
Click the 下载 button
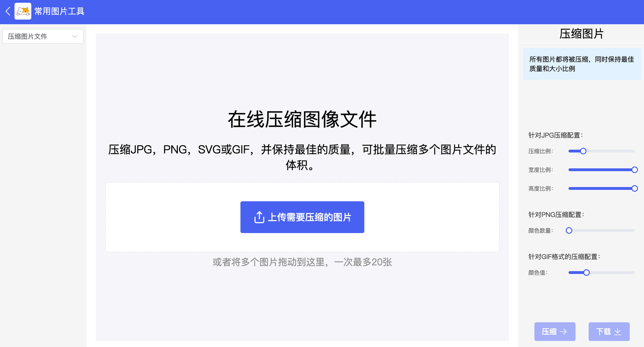click(609, 332)
